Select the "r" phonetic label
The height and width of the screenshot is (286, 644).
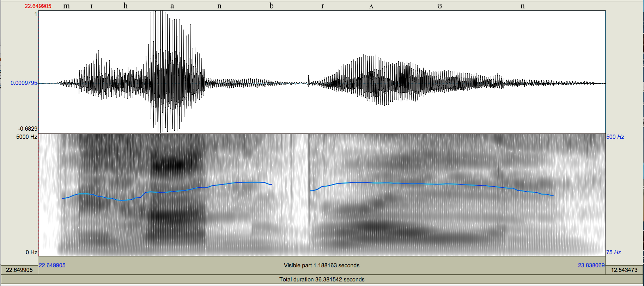click(322, 6)
